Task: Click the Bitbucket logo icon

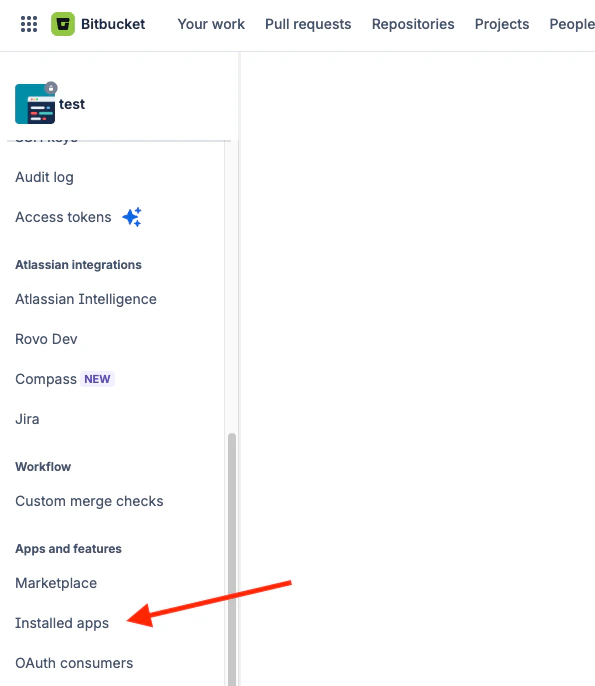Action: (x=63, y=24)
